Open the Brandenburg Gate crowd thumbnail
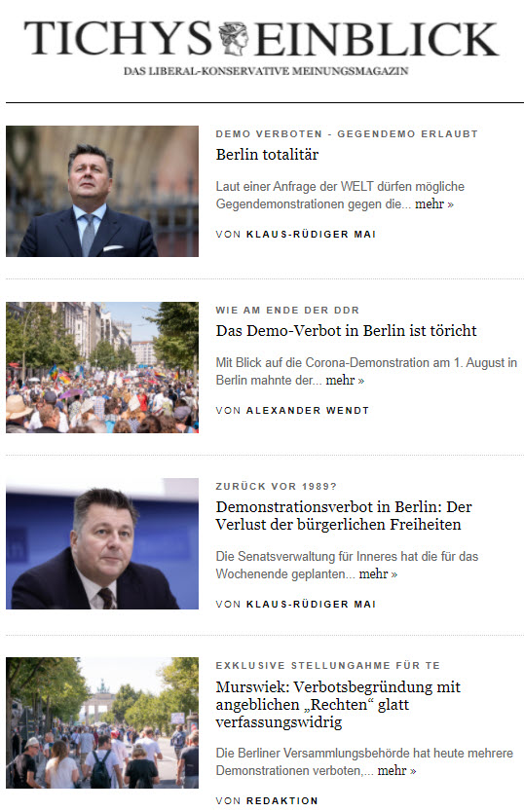This screenshot has height=812, width=524. pyautogui.click(x=102, y=723)
